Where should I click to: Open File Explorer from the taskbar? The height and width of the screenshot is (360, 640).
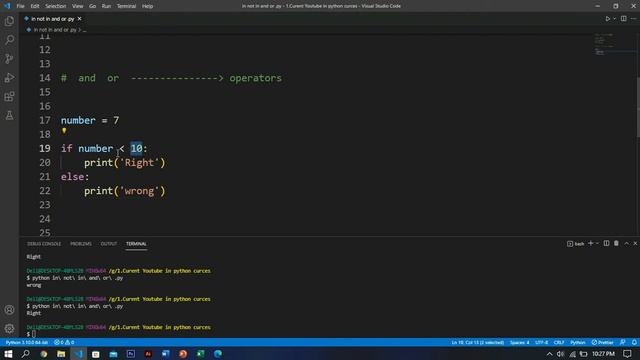(61, 354)
